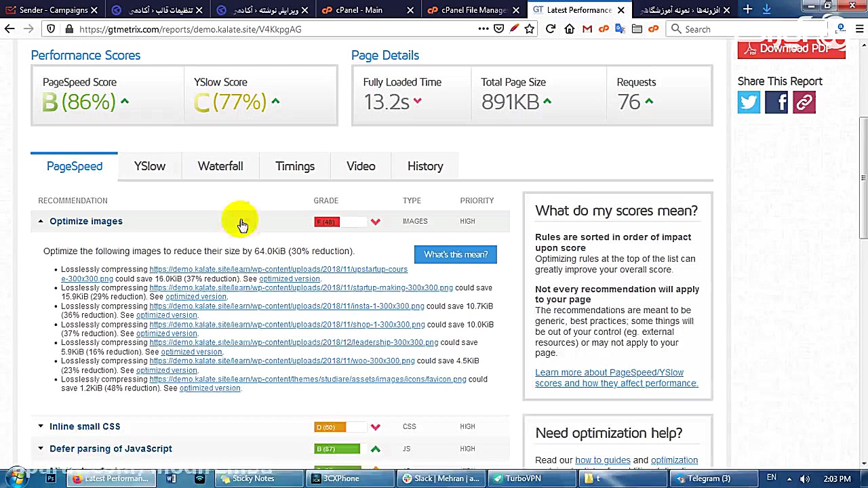Open the woo-300x300.png image link
Screen dimensions: 868x488
click(282, 361)
